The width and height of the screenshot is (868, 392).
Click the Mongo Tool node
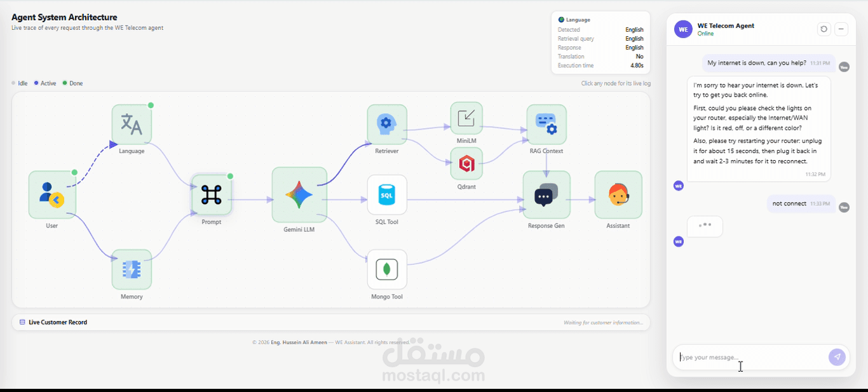(x=387, y=269)
